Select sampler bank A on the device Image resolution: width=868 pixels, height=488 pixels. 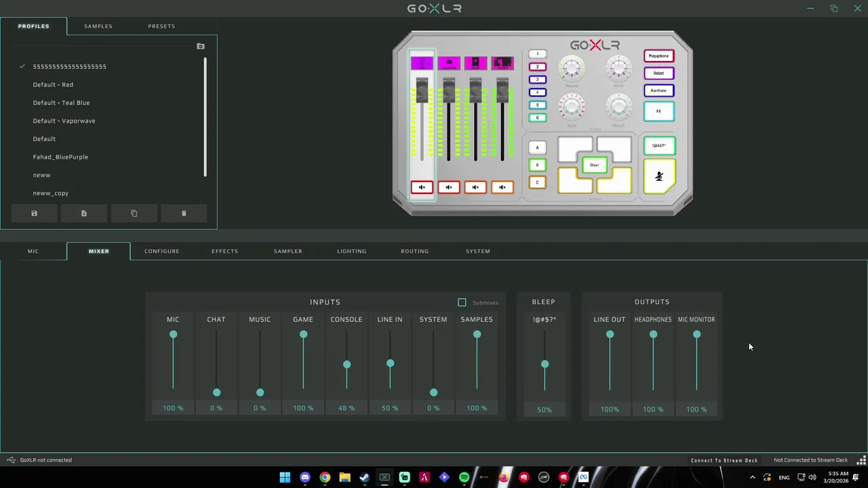(537, 147)
